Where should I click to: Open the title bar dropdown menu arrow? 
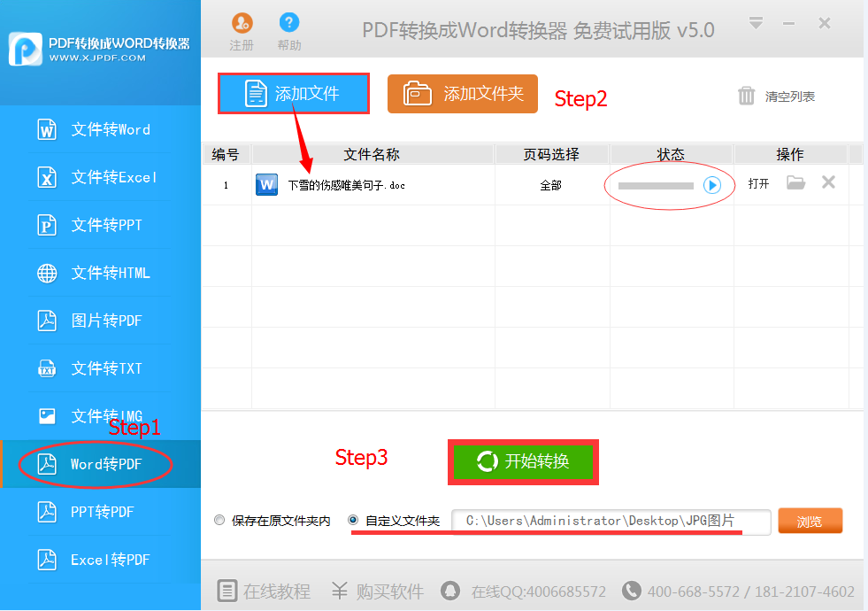[755, 22]
